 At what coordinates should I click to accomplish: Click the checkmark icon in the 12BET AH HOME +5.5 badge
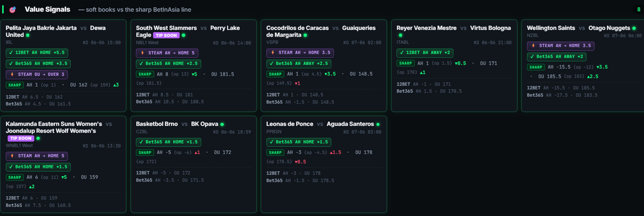pyautogui.click(x=11, y=53)
